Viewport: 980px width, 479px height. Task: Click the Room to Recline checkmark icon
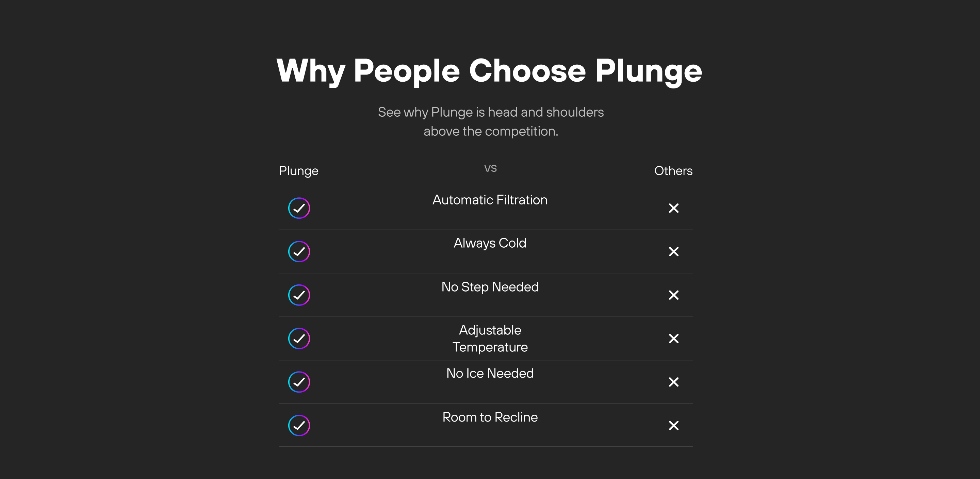[299, 425]
